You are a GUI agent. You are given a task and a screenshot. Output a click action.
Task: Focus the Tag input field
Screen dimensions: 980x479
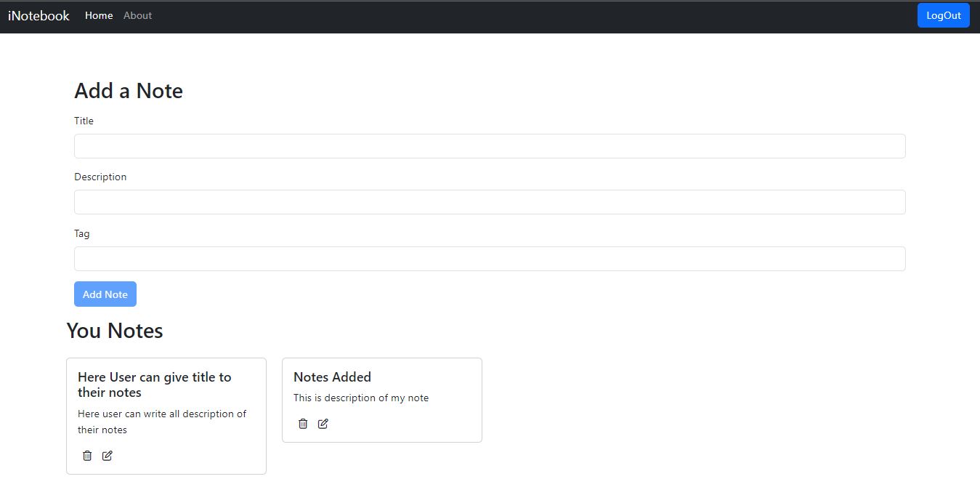(490, 259)
